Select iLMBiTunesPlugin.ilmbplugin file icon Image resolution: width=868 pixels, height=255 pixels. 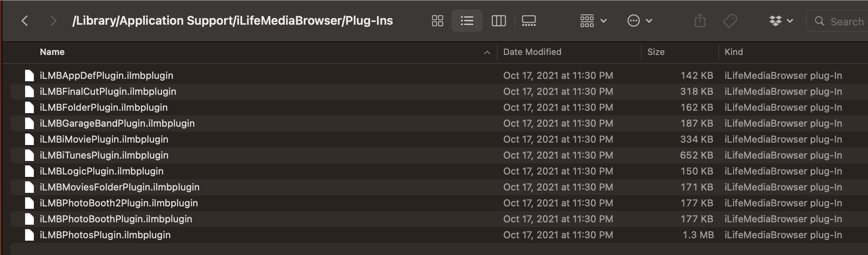[29, 155]
